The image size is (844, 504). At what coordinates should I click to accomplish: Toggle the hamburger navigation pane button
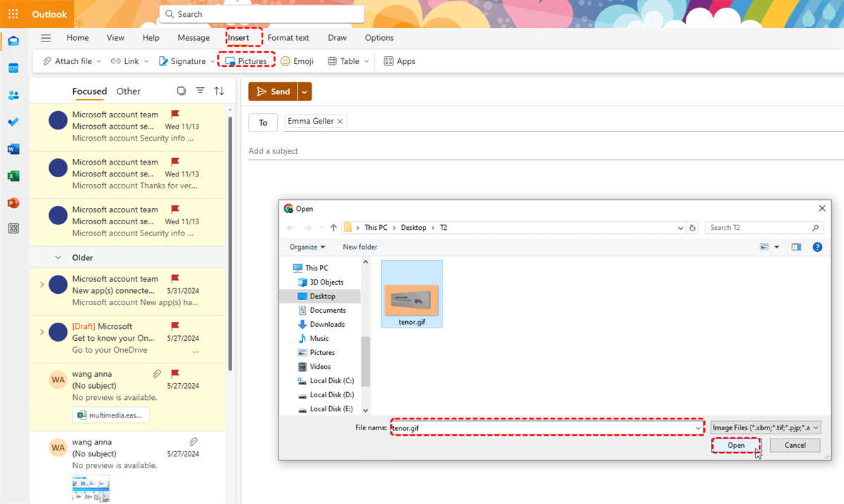tap(46, 38)
